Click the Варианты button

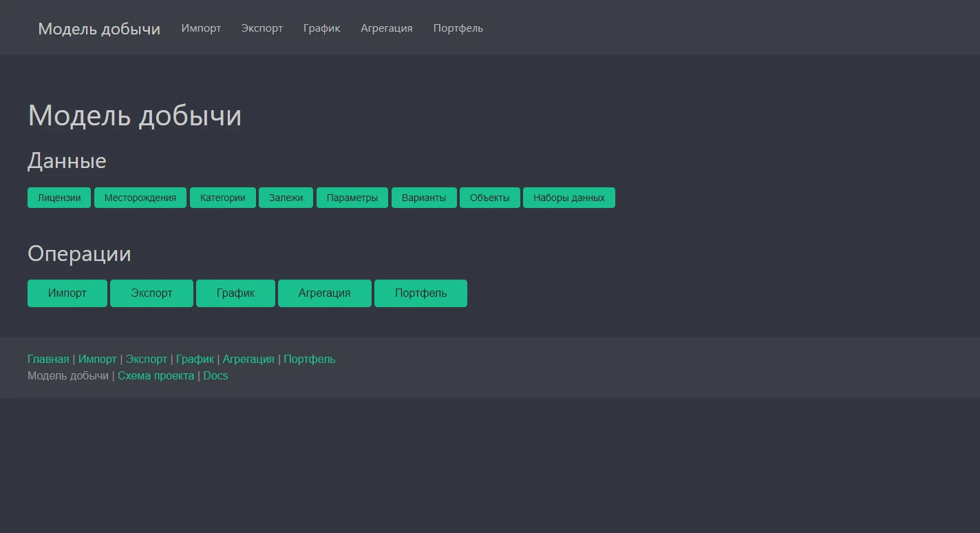coord(424,198)
